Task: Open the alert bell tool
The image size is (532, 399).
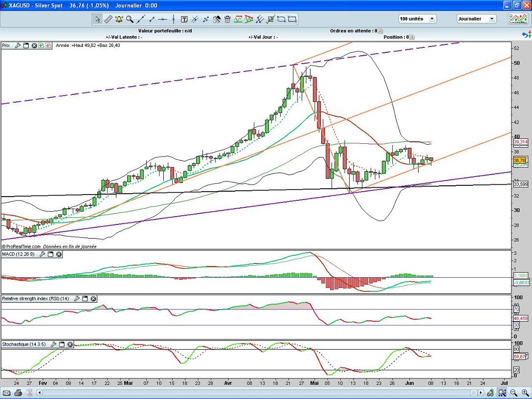Action: [x=119, y=19]
